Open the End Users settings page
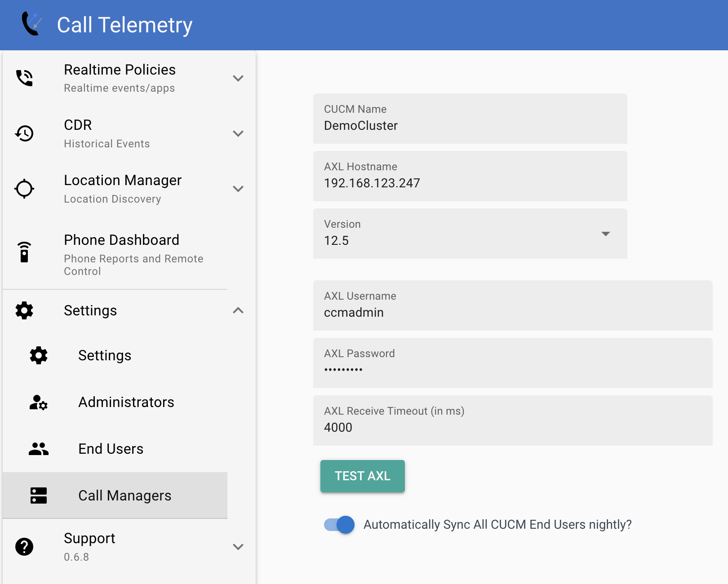The image size is (728, 584). [111, 449]
